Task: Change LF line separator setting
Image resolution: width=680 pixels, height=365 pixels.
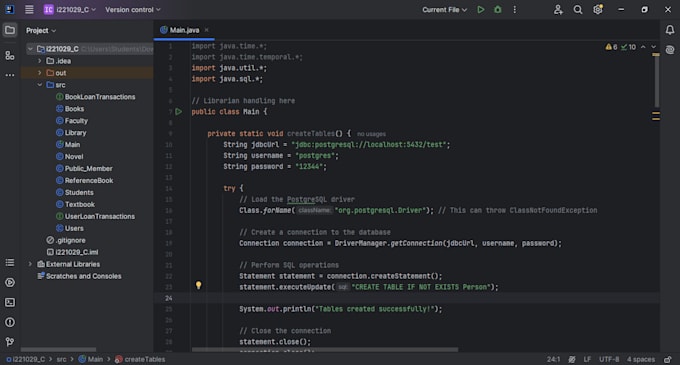Action: click(x=587, y=359)
